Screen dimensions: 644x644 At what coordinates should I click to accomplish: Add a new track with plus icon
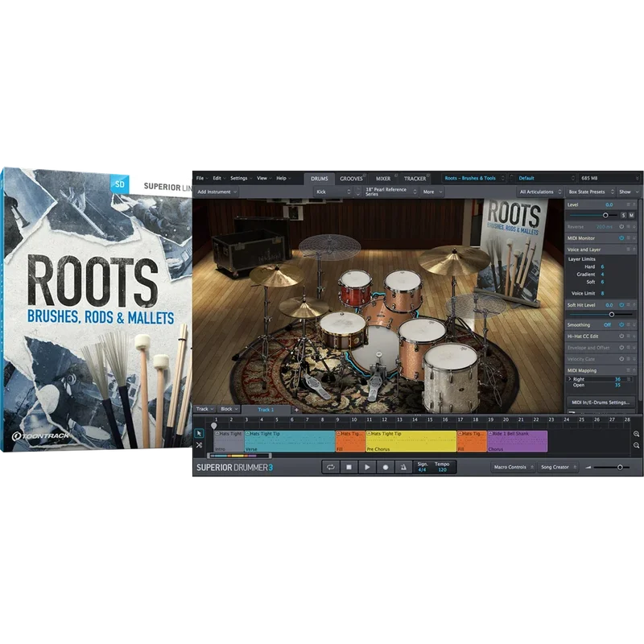pos(296,410)
